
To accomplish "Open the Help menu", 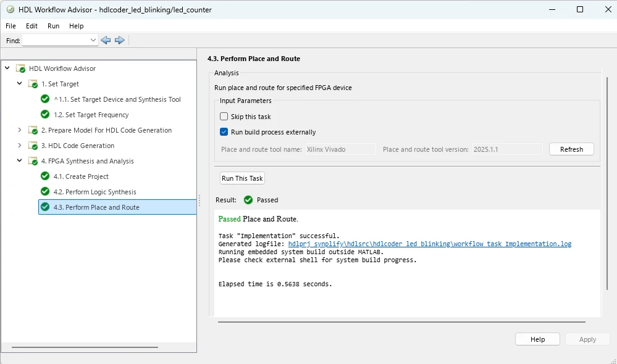I will (x=77, y=26).
